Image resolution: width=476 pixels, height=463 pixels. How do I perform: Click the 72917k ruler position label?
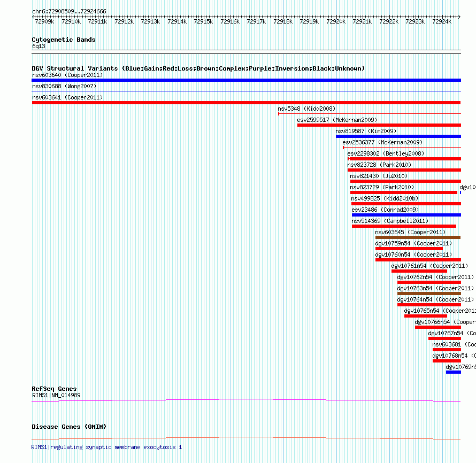coord(256,21)
